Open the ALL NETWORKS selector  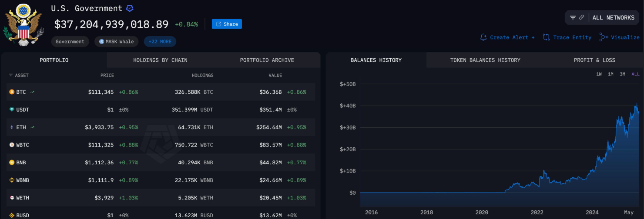613,17
